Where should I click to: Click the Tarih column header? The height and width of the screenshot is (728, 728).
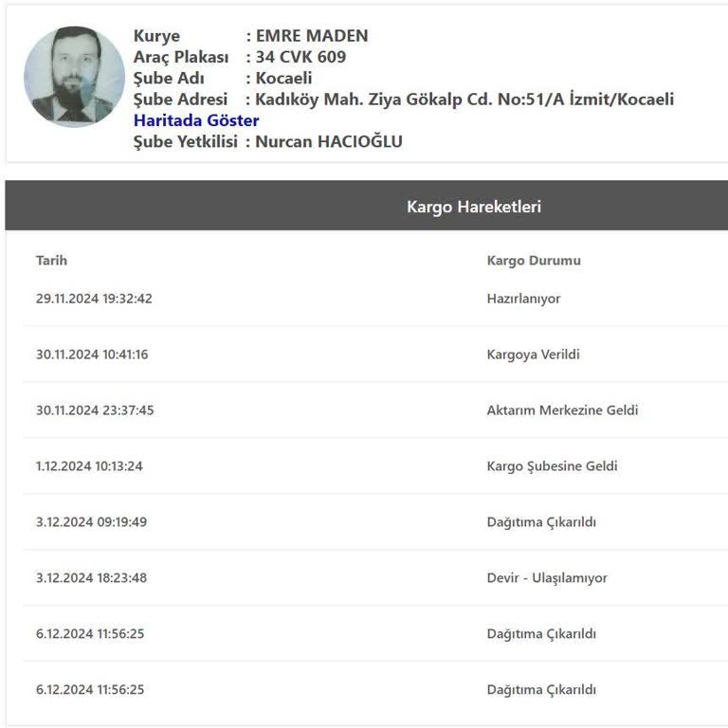(51, 261)
